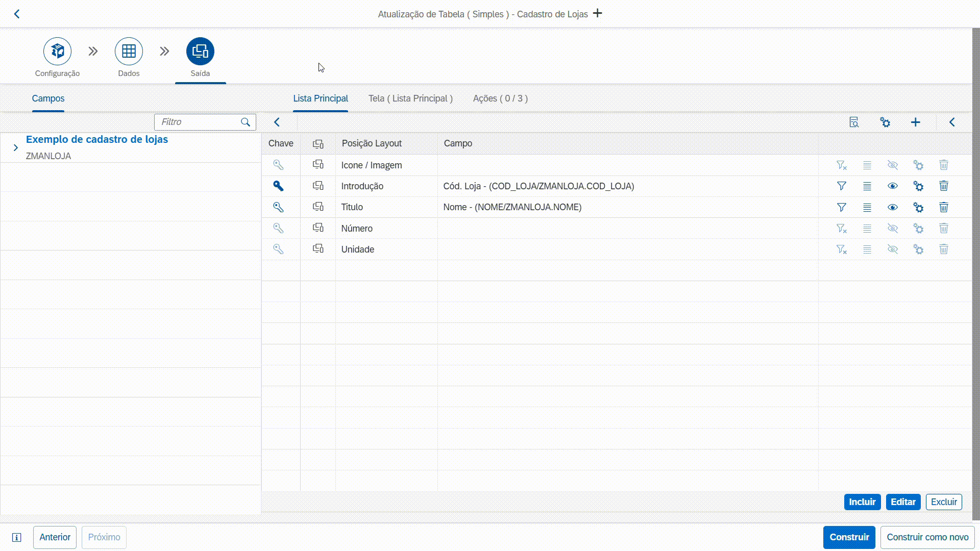The image size is (980, 551).
Task: Click the filter icon in Introdução row
Action: (x=842, y=186)
